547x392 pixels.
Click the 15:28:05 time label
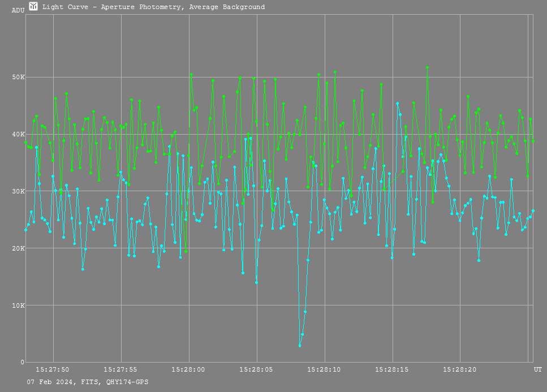pos(256,369)
